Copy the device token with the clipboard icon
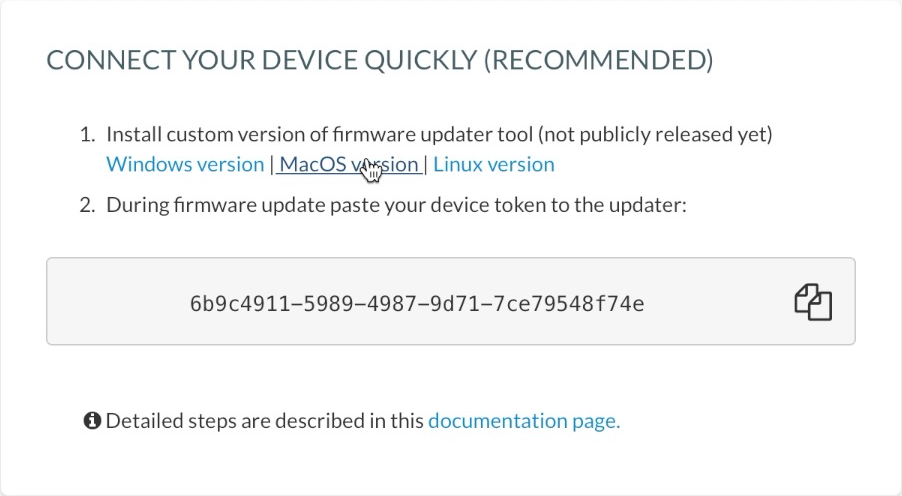The height and width of the screenshot is (496, 902). [813, 302]
